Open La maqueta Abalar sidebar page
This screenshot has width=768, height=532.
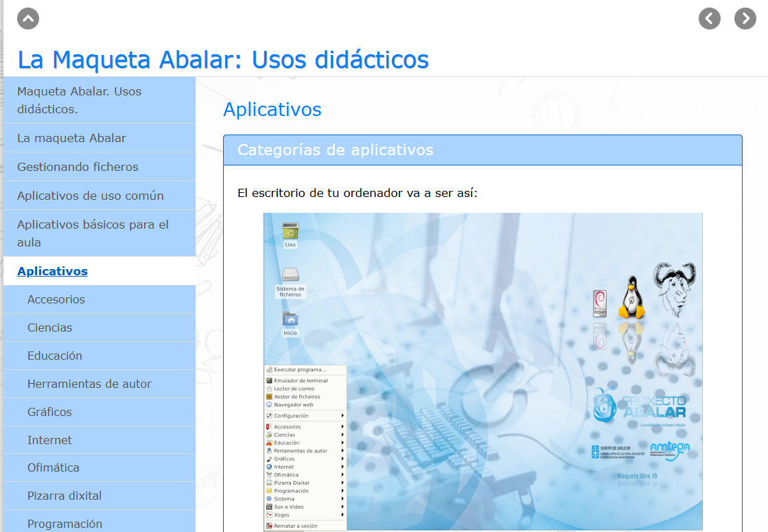click(x=71, y=138)
